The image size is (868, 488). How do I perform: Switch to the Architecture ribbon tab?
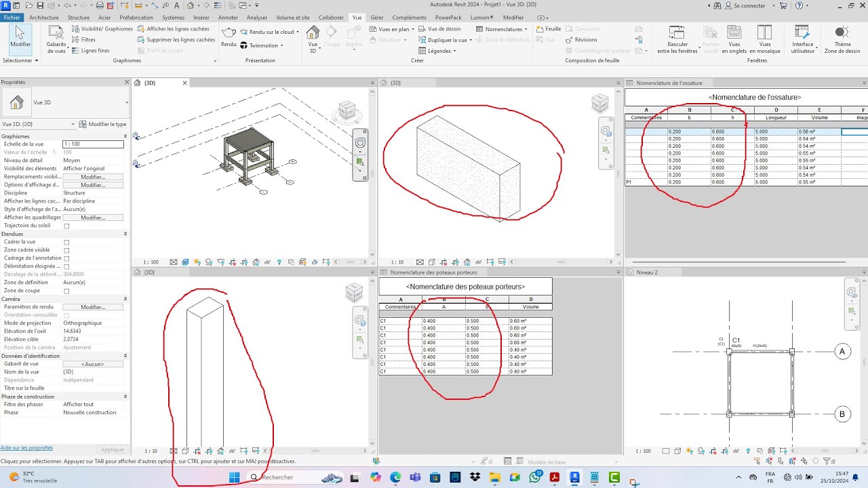pos(44,18)
